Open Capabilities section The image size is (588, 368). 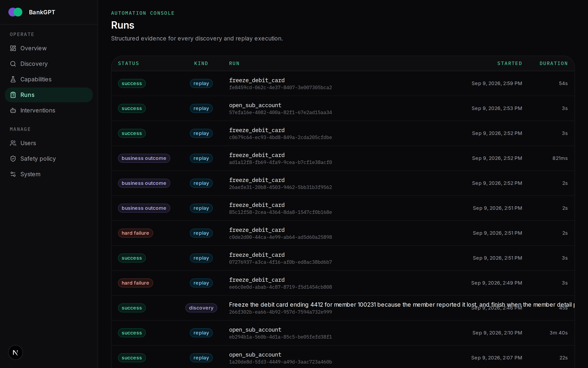(x=49, y=79)
